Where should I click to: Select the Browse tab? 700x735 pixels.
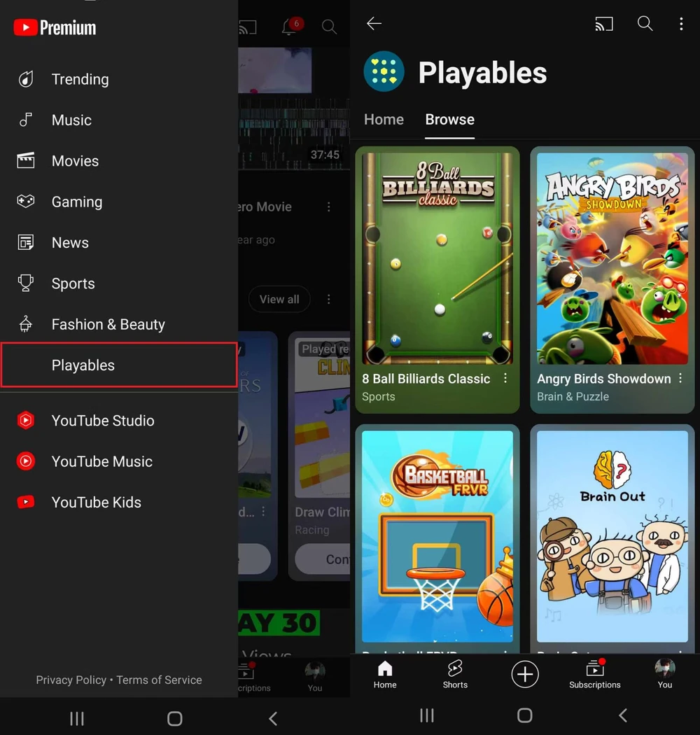449,119
